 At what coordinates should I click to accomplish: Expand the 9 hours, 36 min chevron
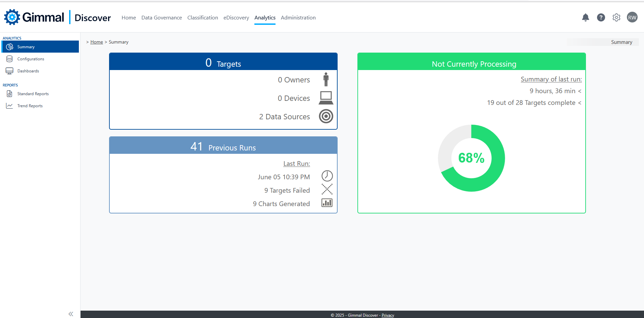pos(580,91)
